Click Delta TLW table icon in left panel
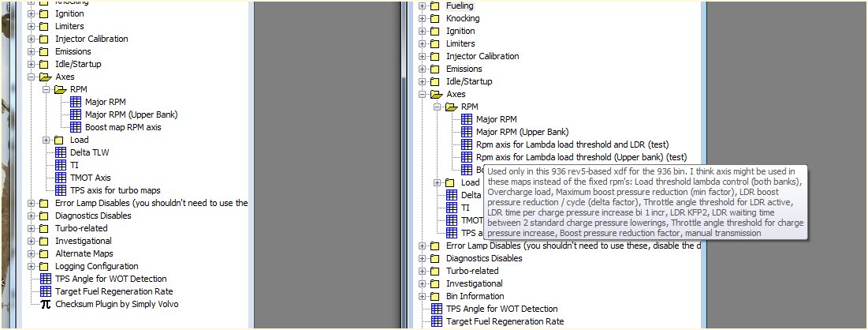 tap(61, 152)
